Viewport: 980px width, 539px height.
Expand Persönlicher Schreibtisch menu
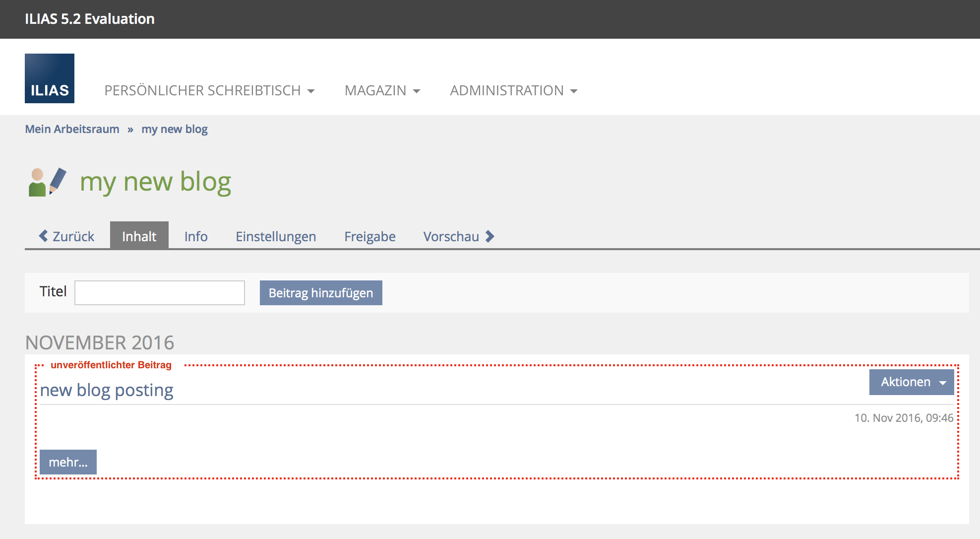[x=209, y=90]
